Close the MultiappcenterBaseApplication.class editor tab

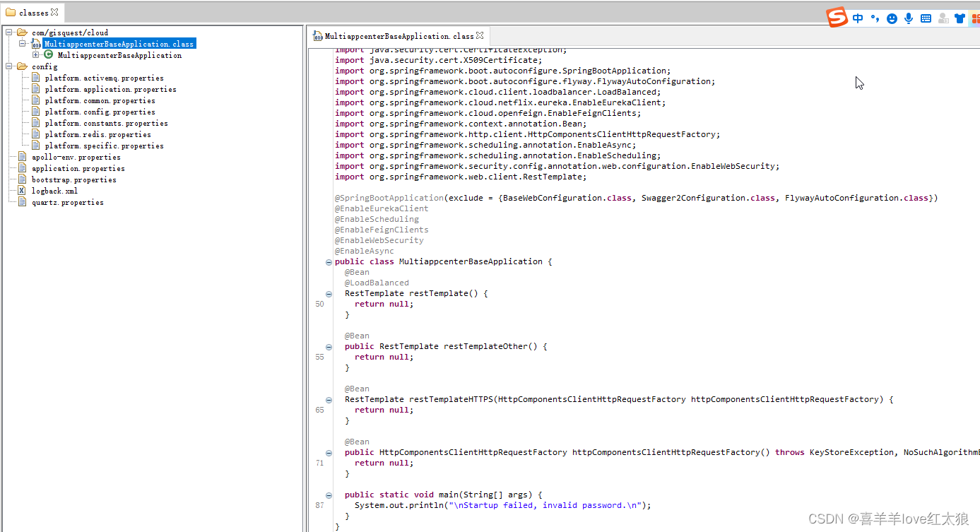tap(478, 35)
